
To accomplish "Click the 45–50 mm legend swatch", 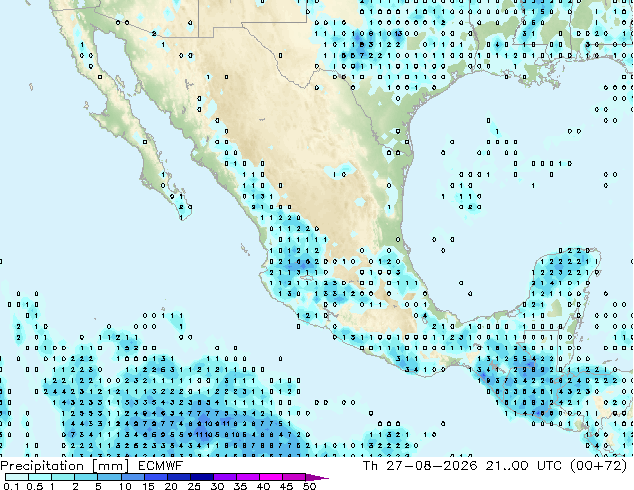I will click(x=294, y=477).
